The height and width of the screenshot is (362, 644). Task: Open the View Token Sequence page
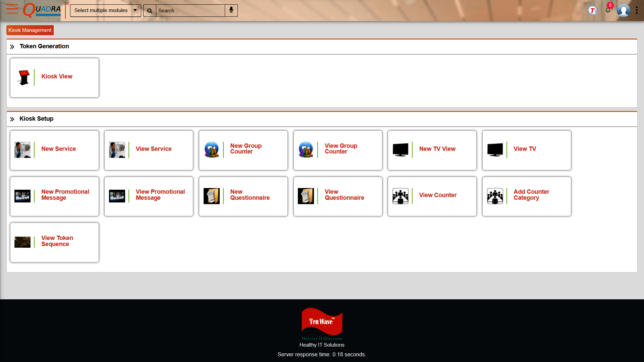tap(54, 242)
